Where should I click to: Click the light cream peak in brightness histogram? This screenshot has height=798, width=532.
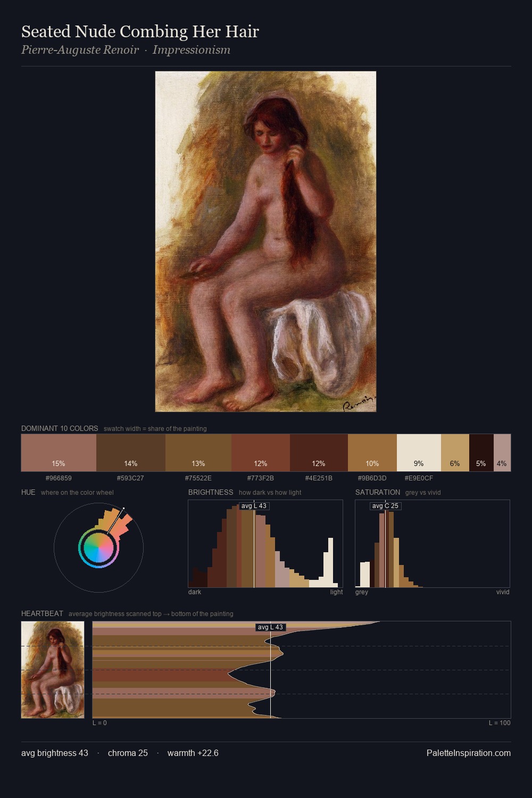coord(331,563)
